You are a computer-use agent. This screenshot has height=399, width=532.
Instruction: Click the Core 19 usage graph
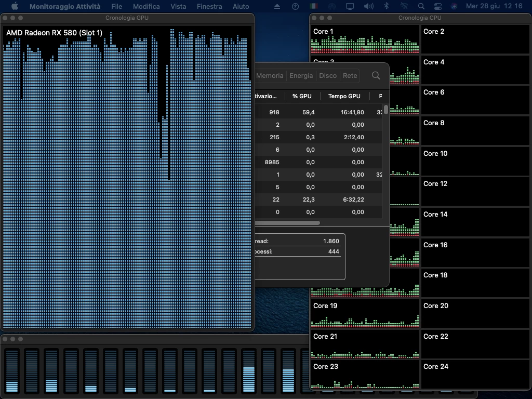(365, 313)
